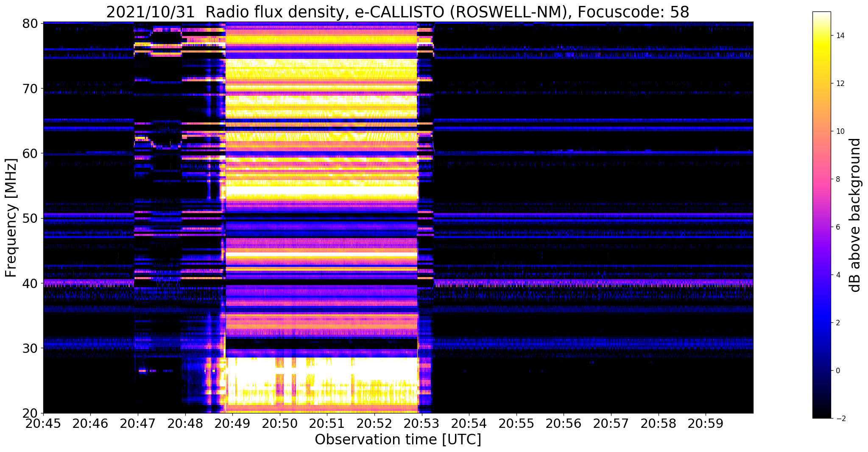Click the 80 MHz frequency tick label
868x452 pixels.
pos(30,23)
